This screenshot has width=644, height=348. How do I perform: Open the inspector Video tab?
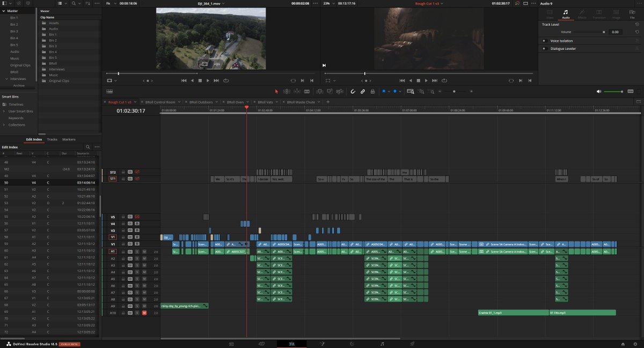pyautogui.click(x=549, y=14)
